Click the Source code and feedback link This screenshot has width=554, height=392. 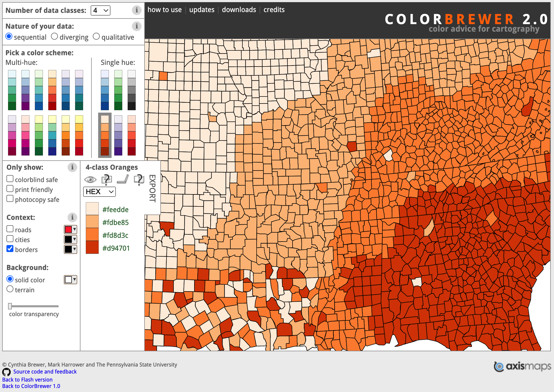click(45, 372)
